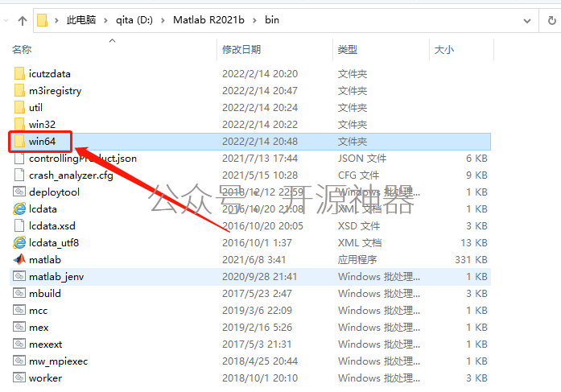Screen dimensions: 561x392
Task: Sort by the 类型 column header
Action: (x=348, y=50)
